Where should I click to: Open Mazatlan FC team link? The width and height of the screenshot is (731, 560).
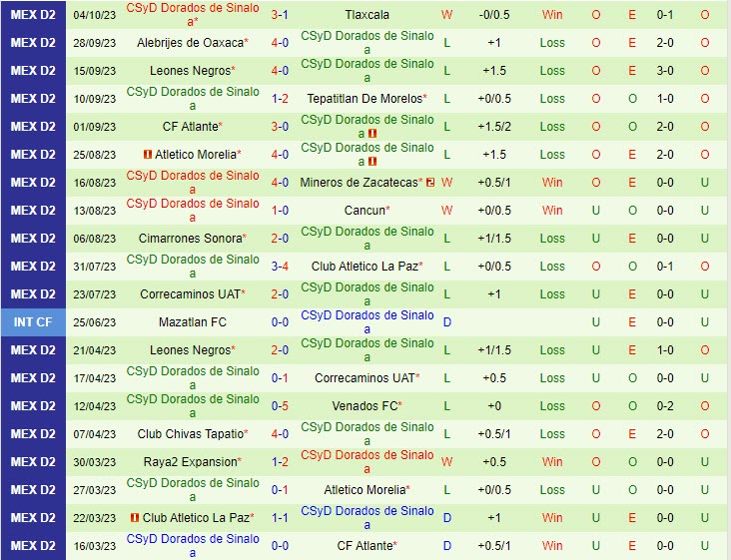click(193, 322)
